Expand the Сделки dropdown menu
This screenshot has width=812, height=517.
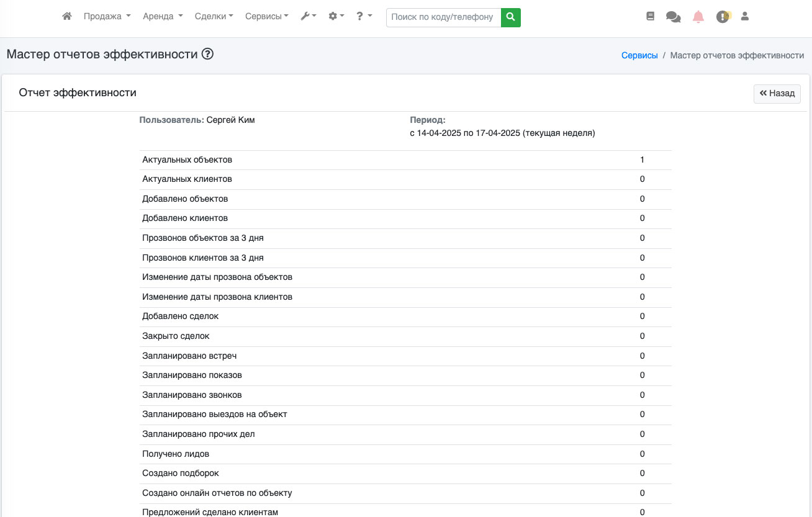214,17
